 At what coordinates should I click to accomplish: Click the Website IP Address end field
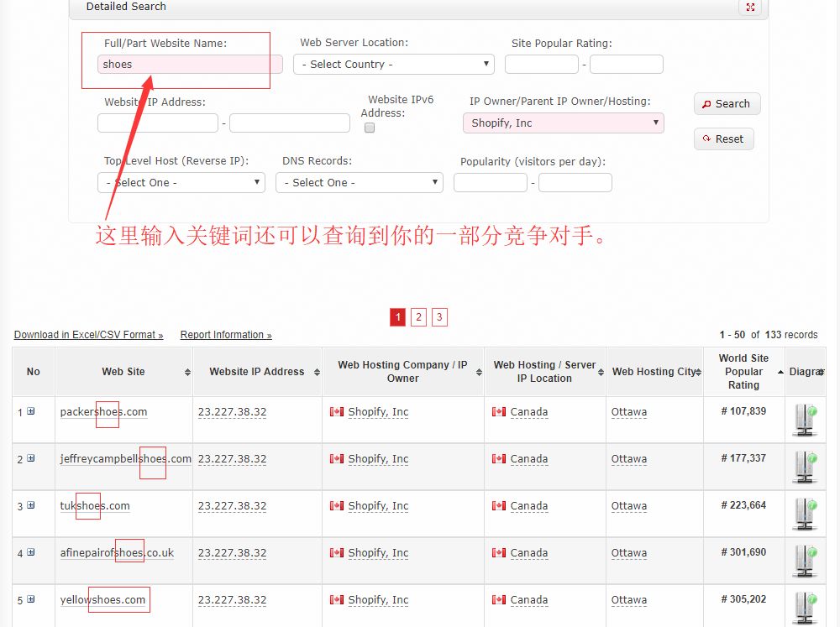point(290,123)
